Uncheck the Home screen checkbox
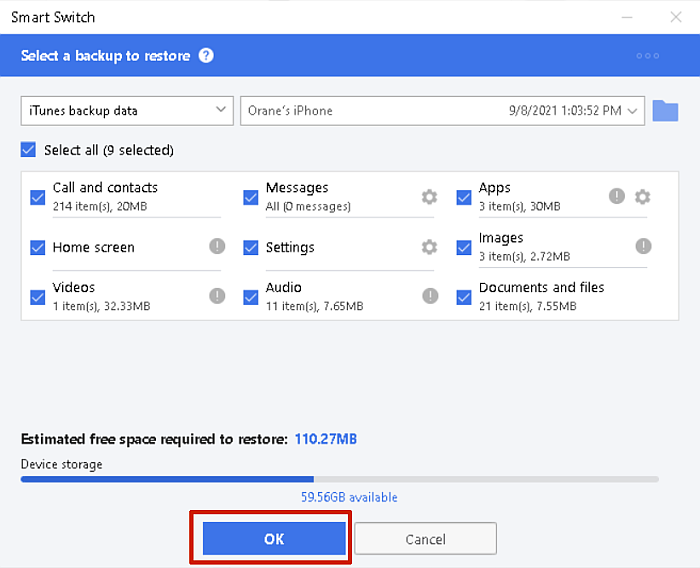The width and height of the screenshot is (700, 568). (38, 247)
